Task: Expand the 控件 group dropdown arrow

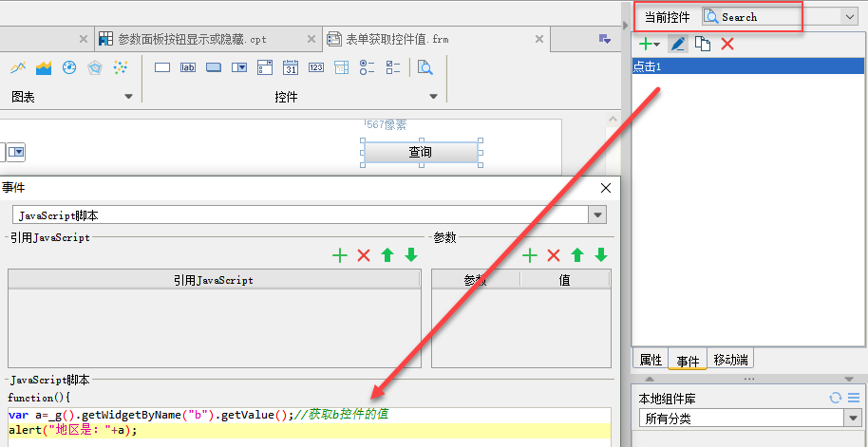Action: [433, 96]
